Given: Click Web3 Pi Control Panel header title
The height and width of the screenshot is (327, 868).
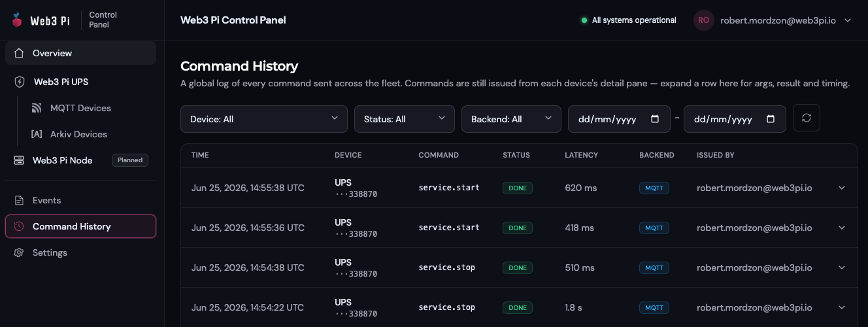Looking at the screenshot, I should (x=233, y=20).
